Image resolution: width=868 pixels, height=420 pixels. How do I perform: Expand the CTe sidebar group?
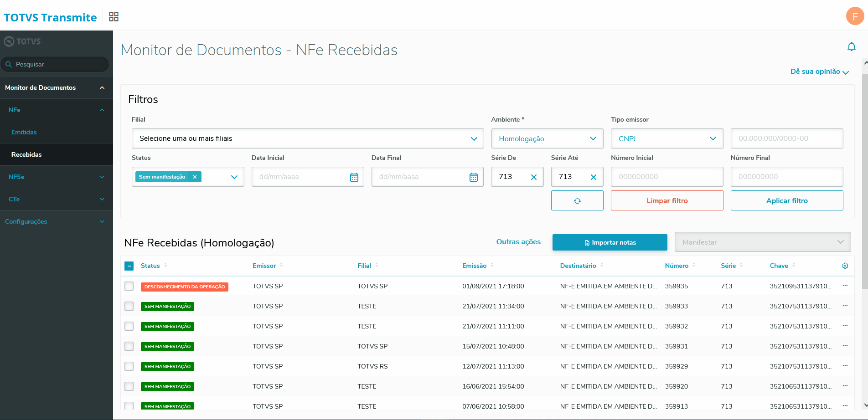tap(57, 199)
